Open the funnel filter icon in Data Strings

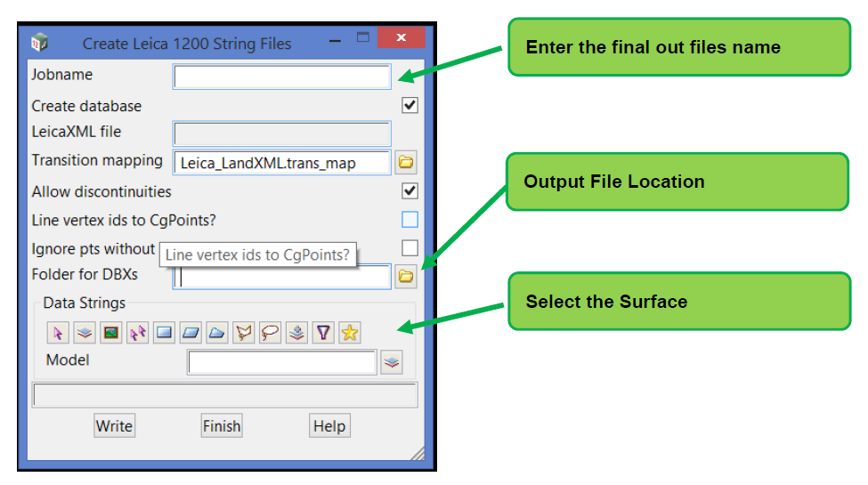click(x=323, y=333)
